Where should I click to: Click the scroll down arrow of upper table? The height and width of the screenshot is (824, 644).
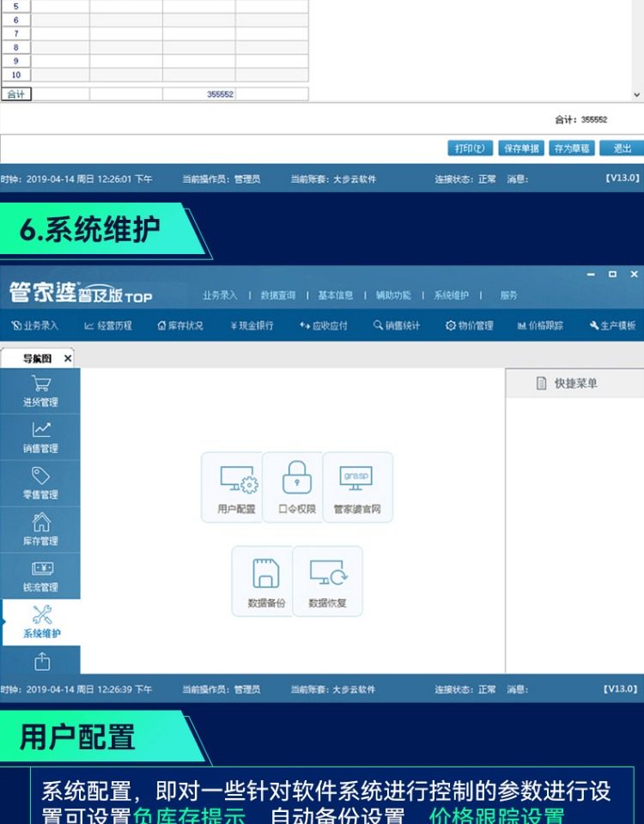pyautogui.click(x=636, y=95)
